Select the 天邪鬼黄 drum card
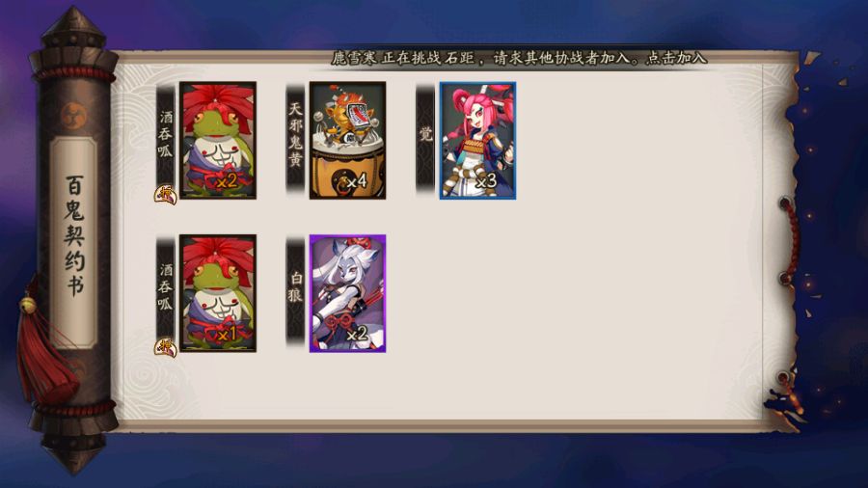 [347, 141]
